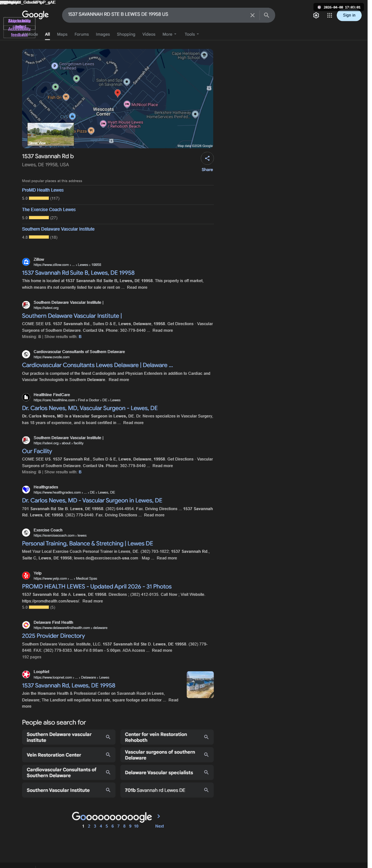Open the Tools dropdown
This screenshot has height=868, width=372.
pyautogui.click(x=192, y=34)
